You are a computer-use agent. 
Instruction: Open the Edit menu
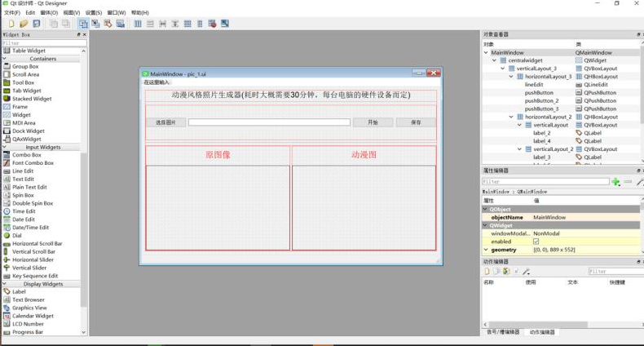30,13
